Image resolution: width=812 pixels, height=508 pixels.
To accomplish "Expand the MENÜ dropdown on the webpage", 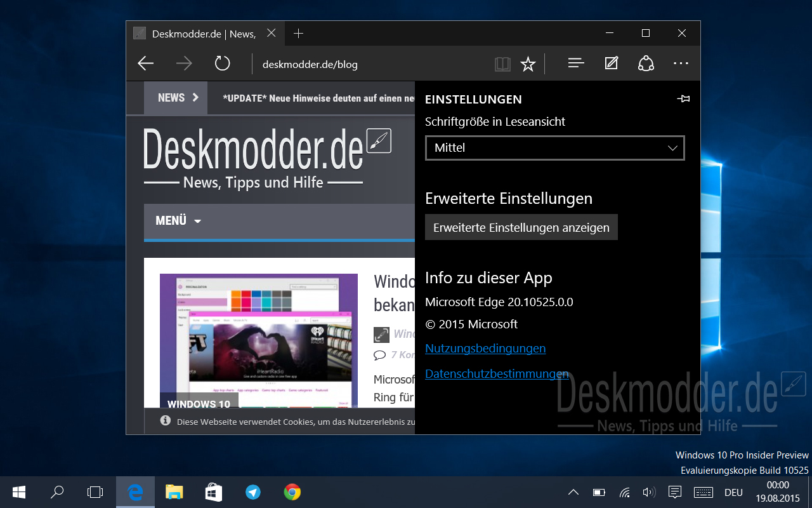I will 178,221.
